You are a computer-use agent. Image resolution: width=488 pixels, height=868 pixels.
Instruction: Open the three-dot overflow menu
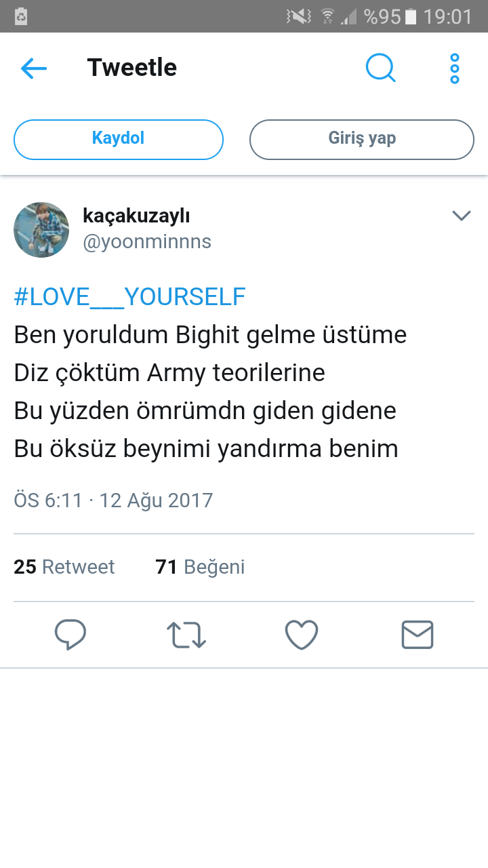(x=455, y=68)
